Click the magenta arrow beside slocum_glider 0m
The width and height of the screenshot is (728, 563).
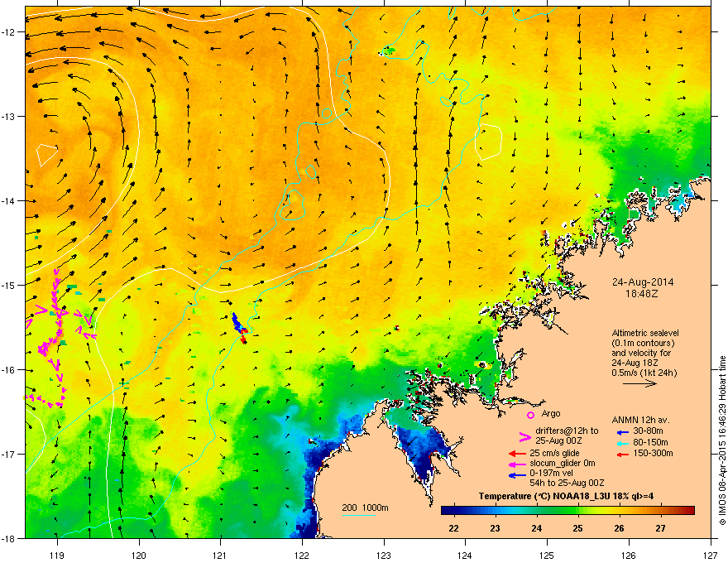pos(517,464)
